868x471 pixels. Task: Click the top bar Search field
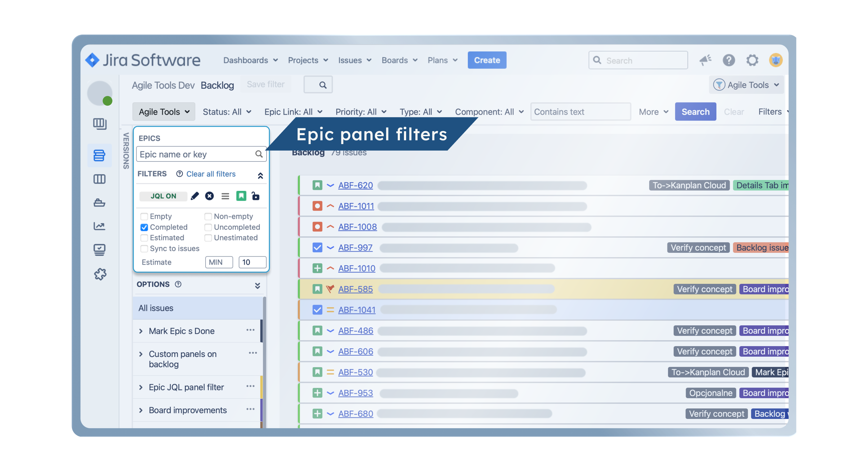tap(638, 60)
